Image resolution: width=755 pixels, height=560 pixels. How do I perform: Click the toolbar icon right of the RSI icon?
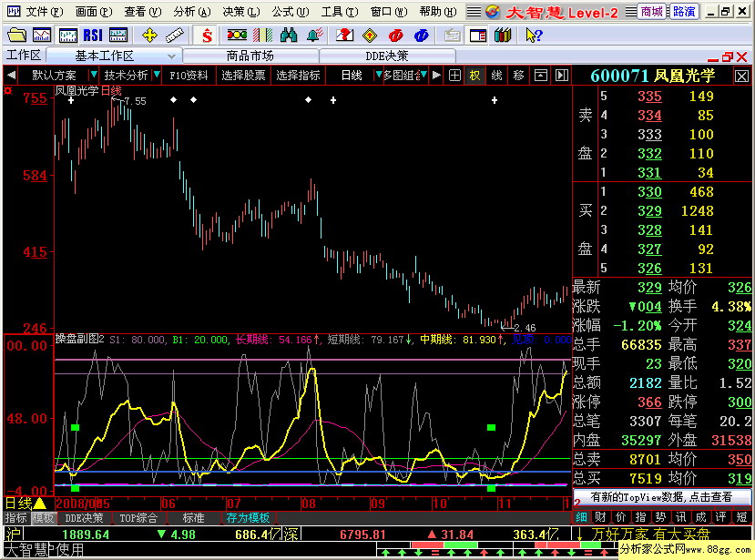[118, 36]
